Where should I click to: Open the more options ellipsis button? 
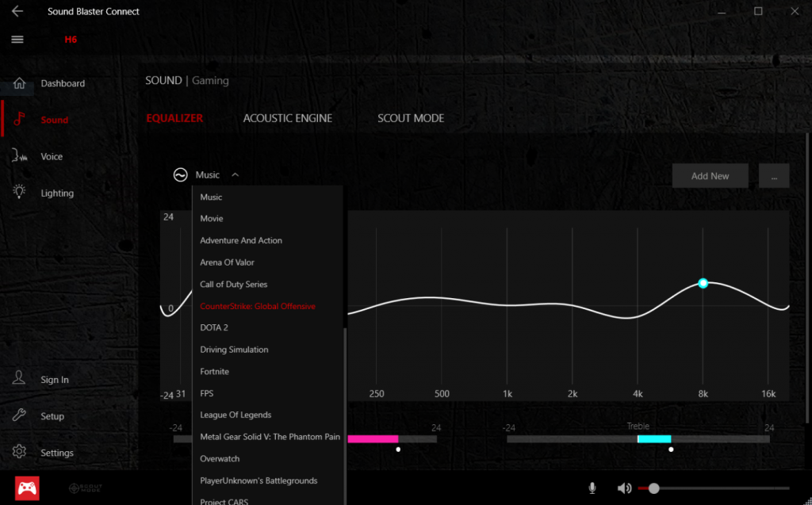coord(774,176)
